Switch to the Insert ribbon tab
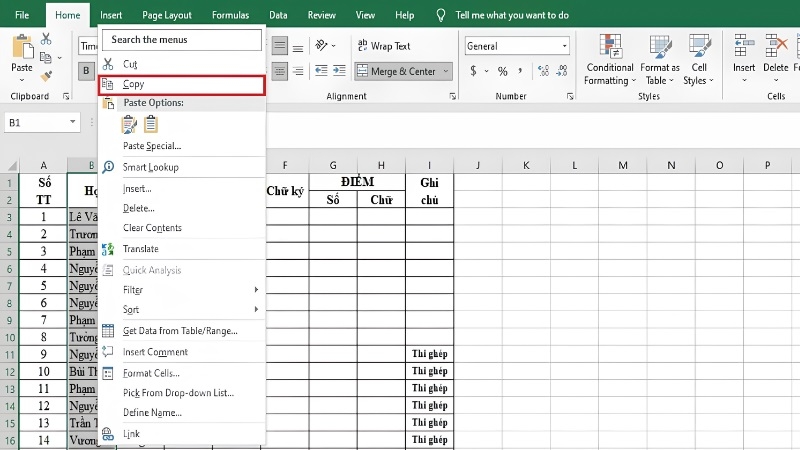The width and height of the screenshot is (800, 450). coord(111,15)
